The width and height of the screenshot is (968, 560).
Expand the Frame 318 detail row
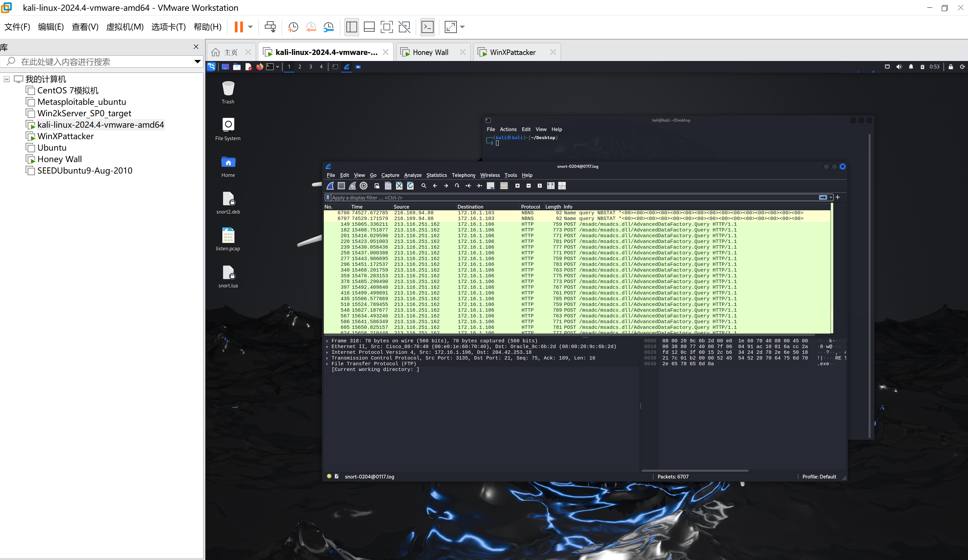(x=327, y=341)
